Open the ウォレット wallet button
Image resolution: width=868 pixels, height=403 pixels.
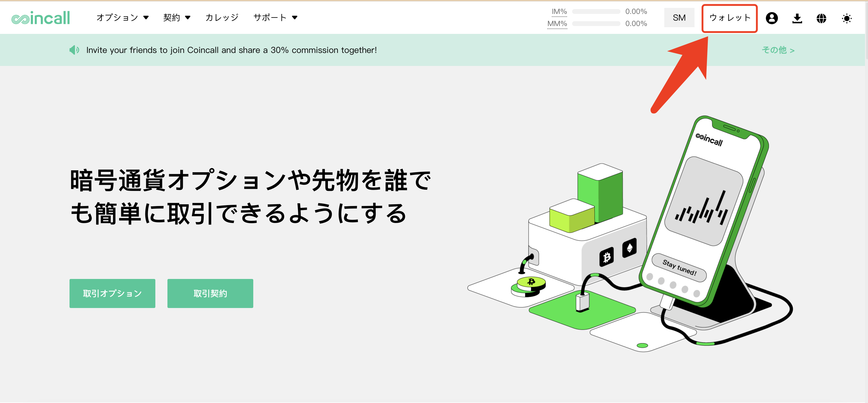tap(730, 18)
